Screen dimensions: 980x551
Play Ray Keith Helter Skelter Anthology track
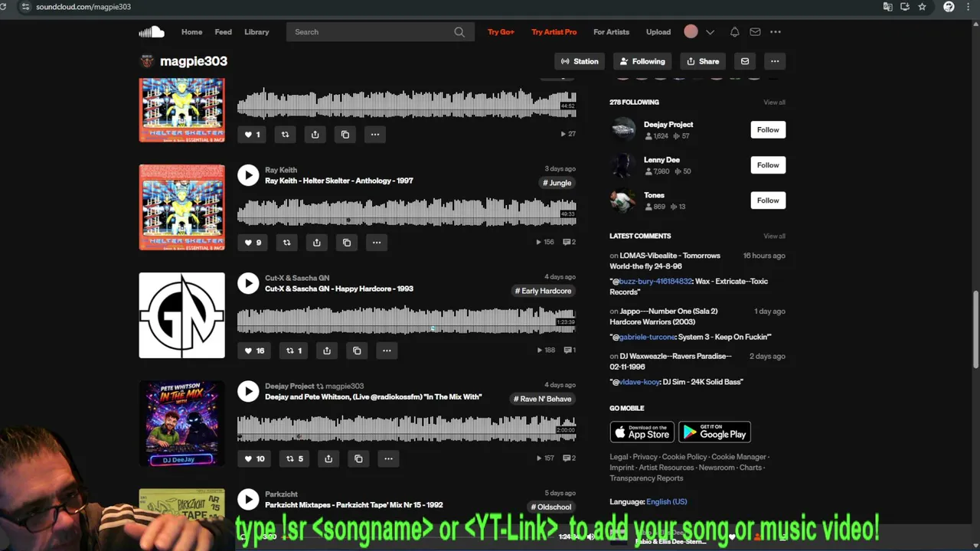(x=248, y=175)
